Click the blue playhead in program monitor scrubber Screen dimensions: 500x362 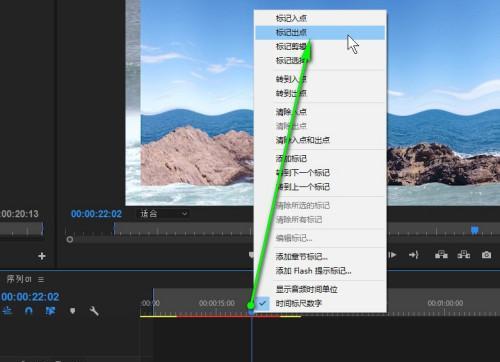[x=474, y=230]
